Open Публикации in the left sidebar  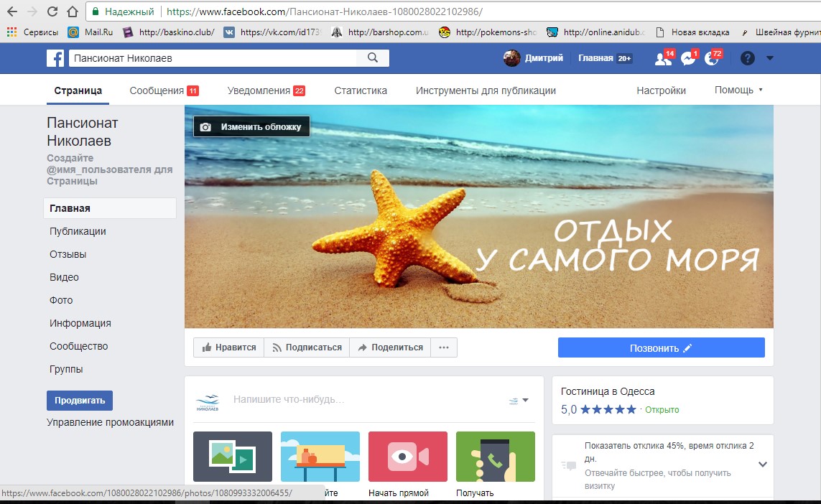coord(78,231)
